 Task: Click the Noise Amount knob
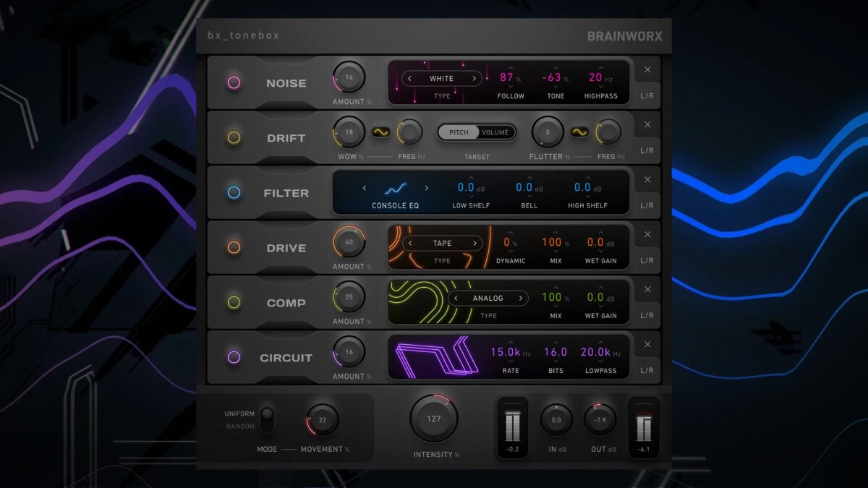point(349,77)
